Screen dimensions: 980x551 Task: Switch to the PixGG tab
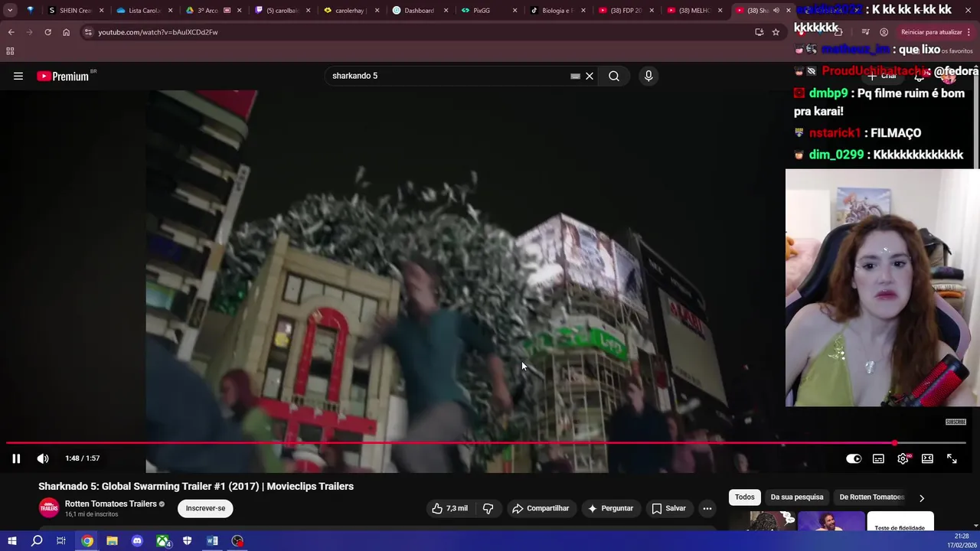pyautogui.click(x=488, y=11)
